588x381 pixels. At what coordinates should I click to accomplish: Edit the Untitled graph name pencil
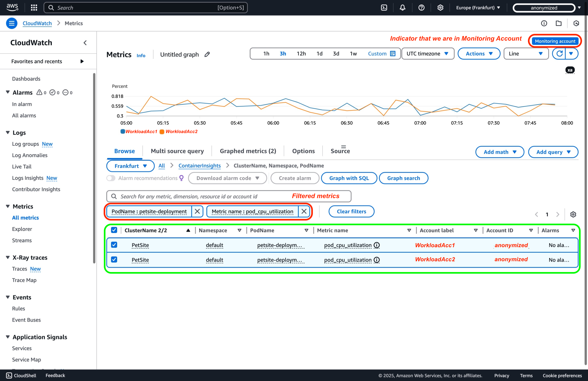point(207,54)
